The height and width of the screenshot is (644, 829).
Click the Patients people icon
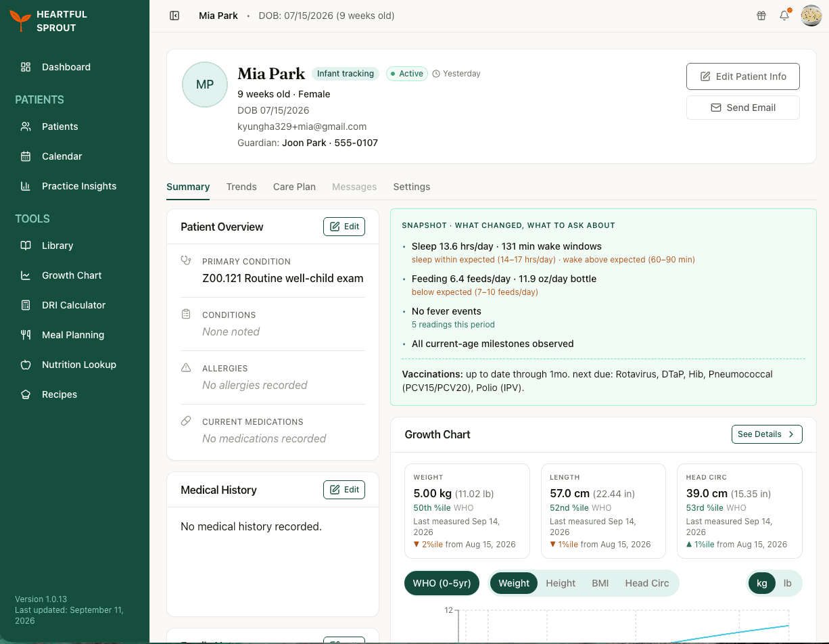(26, 127)
